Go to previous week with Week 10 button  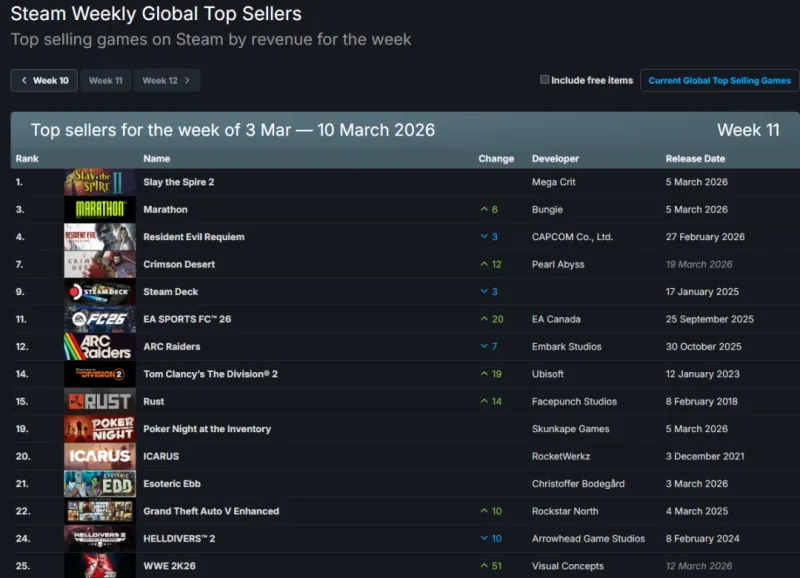point(45,80)
